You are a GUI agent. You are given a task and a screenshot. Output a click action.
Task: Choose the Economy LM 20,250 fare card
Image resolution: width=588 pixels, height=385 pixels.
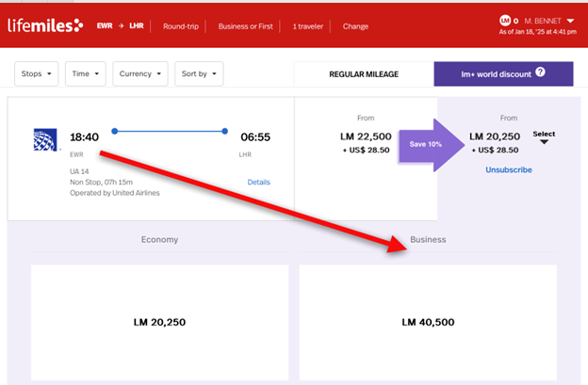coord(160,323)
